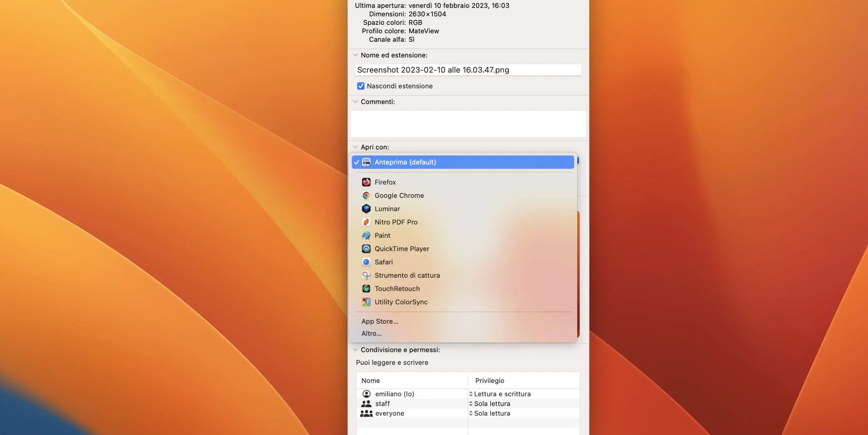Viewport: 868px width, 435px height.
Task: Click the Luminar app icon
Action: 366,209
